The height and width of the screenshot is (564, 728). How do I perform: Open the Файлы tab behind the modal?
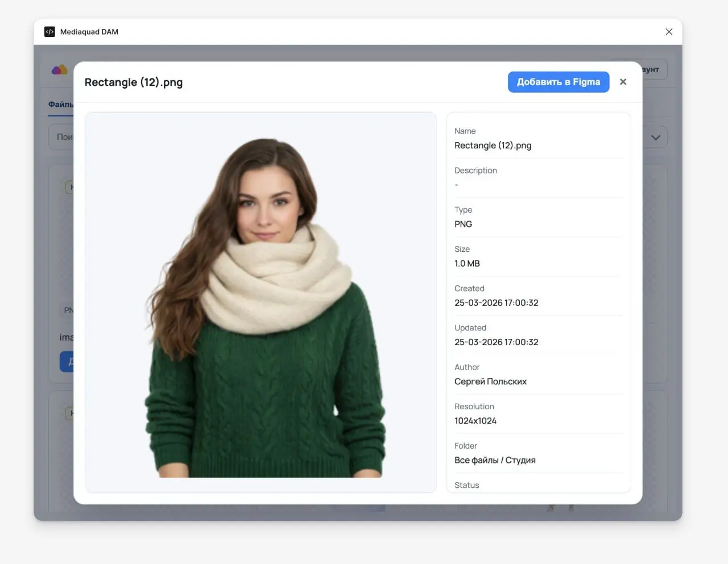click(61, 105)
